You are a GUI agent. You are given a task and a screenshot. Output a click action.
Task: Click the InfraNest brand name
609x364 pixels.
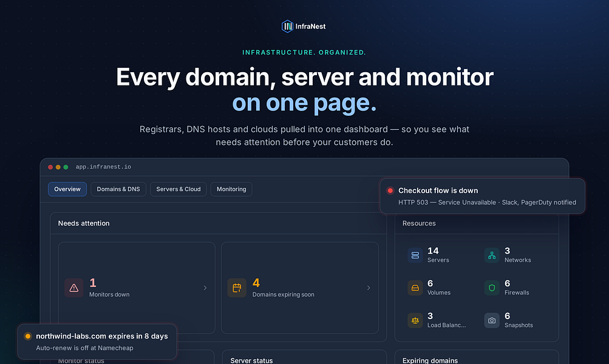(x=310, y=26)
